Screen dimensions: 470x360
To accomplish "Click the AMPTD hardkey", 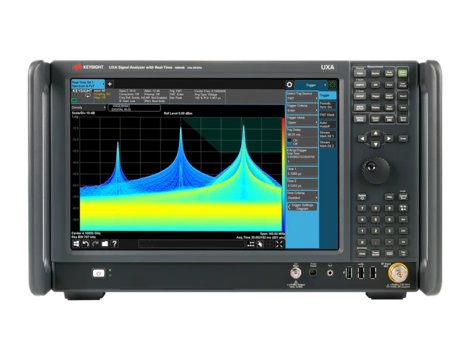I will (x=360, y=85).
